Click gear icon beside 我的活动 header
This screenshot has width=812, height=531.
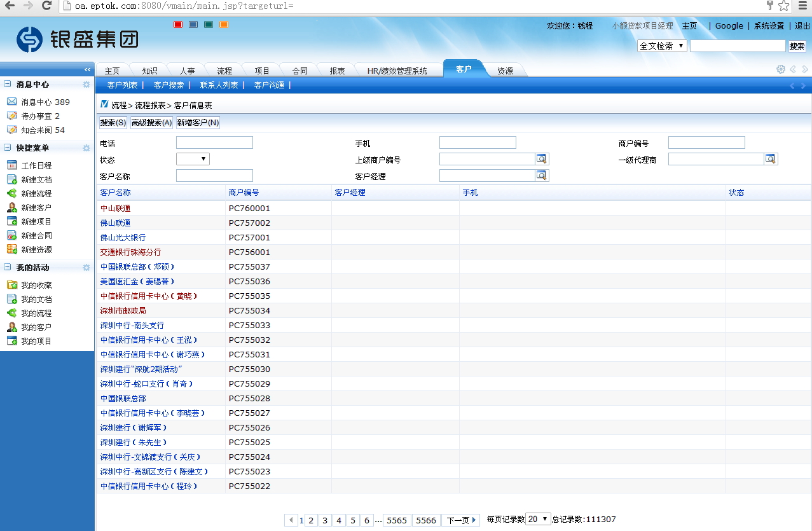[x=86, y=268]
